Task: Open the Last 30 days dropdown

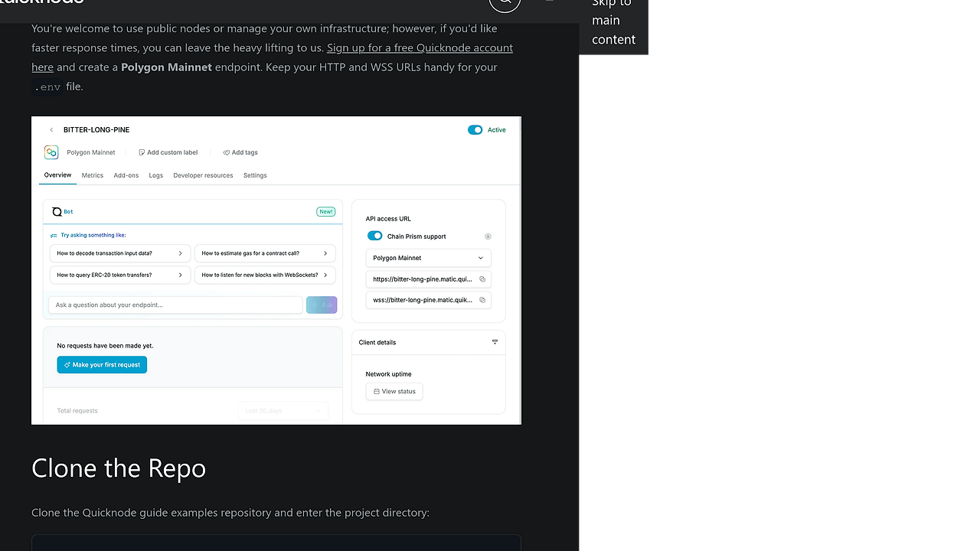Action: (x=283, y=411)
